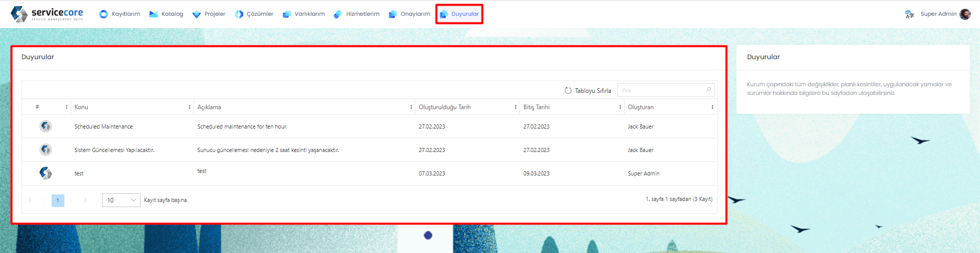Click the '1. sayfa 1 sayfadan' record count
This screenshot has width=980, height=253.
click(x=679, y=199)
